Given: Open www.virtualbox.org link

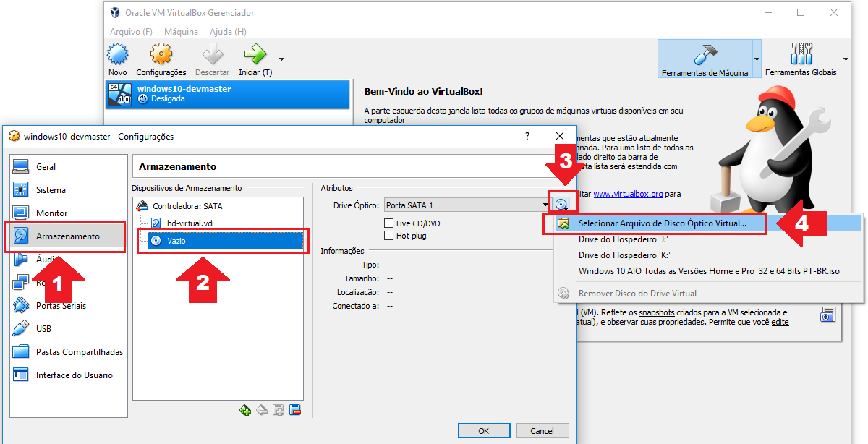Looking at the screenshot, I should 628,194.
